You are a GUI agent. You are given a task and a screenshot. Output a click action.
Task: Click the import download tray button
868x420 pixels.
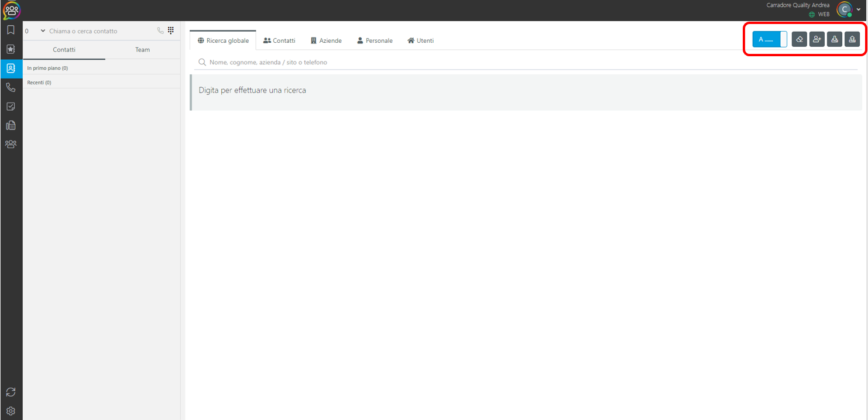(x=835, y=39)
